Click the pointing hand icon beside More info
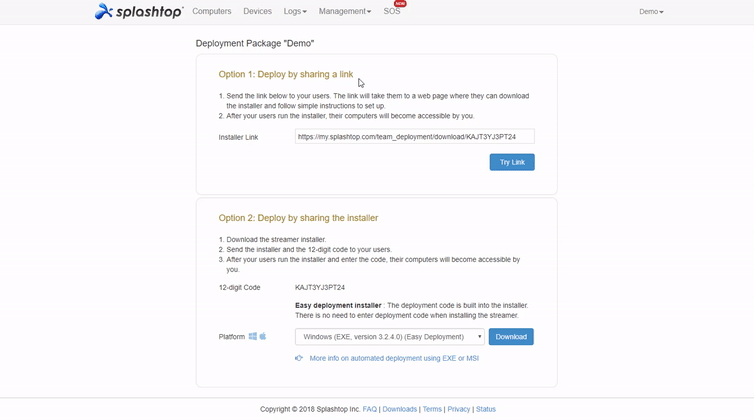The height and width of the screenshot is (420, 754). (299, 358)
